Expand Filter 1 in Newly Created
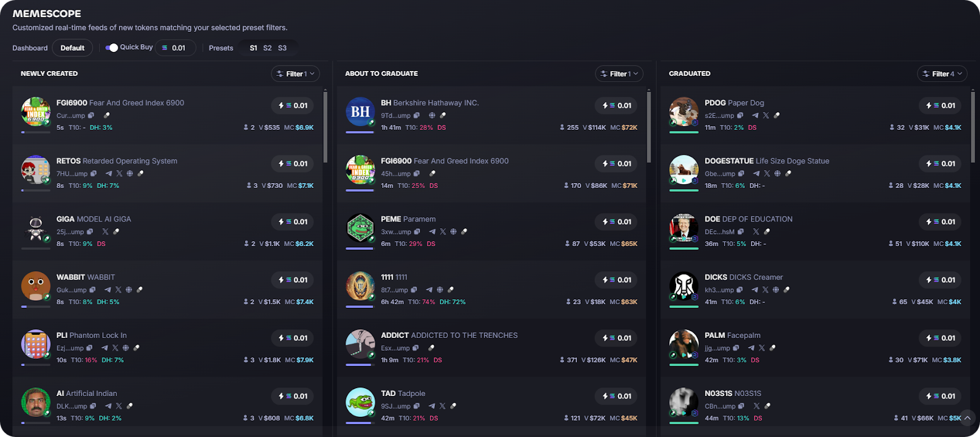This screenshot has height=437, width=980. 295,73
